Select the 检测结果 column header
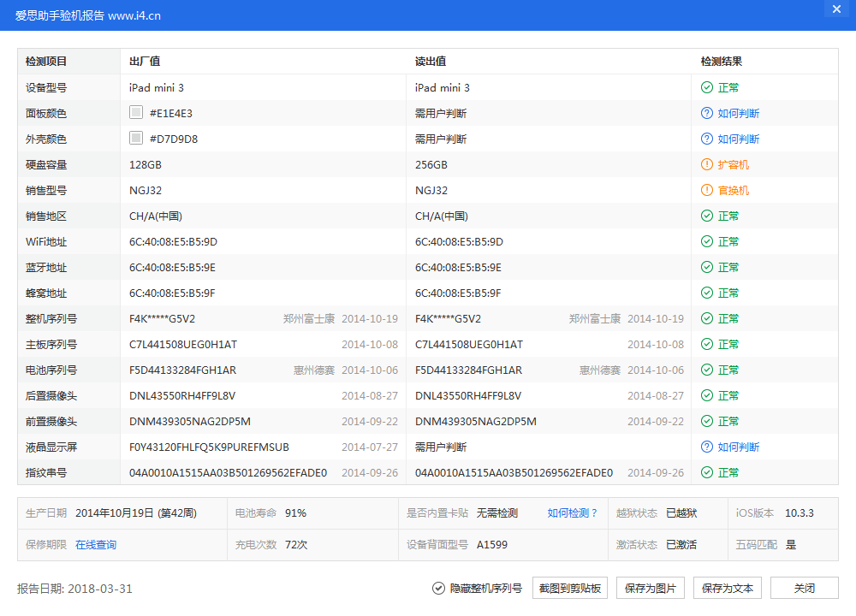 pyautogui.click(x=722, y=61)
